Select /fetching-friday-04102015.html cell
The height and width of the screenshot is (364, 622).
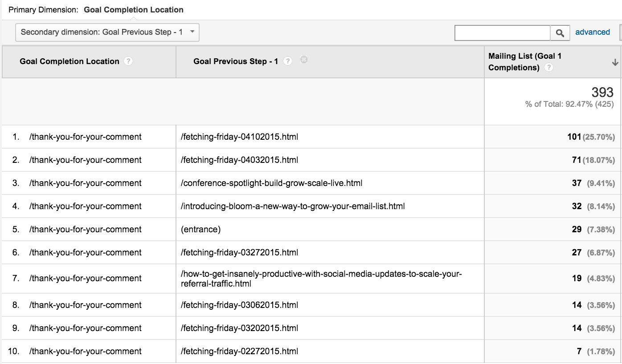click(x=239, y=137)
